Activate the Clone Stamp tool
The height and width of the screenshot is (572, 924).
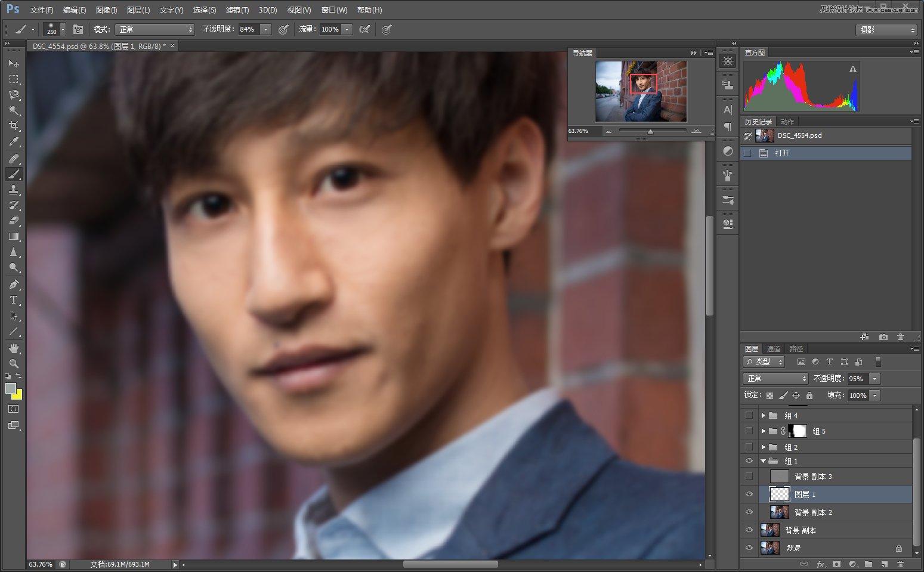pos(13,190)
